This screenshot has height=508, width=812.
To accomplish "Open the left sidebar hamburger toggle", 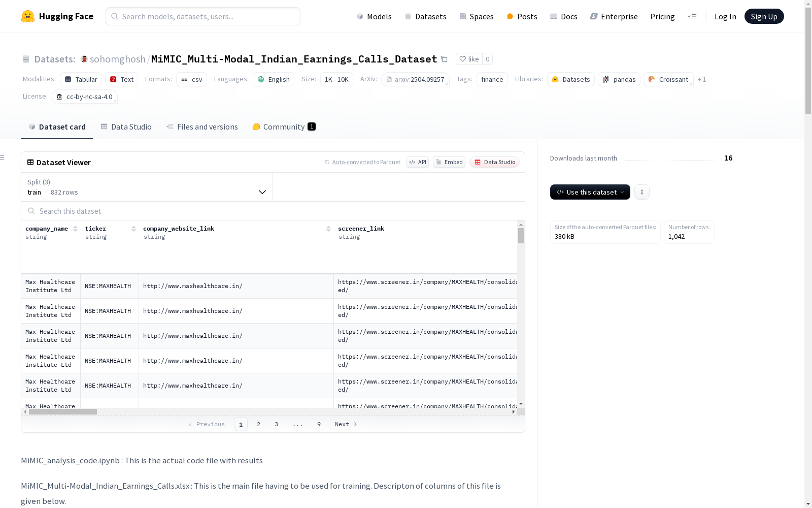I will pyautogui.click(x=3, y=157).
